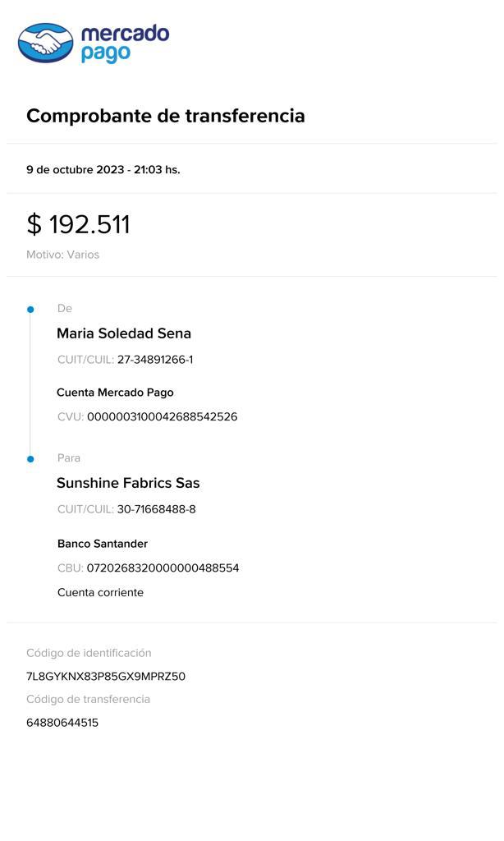Select recipient Sunshine Fabrics Sas
The height and width of the screenshot is (841, 504).
tap(128, 483)
